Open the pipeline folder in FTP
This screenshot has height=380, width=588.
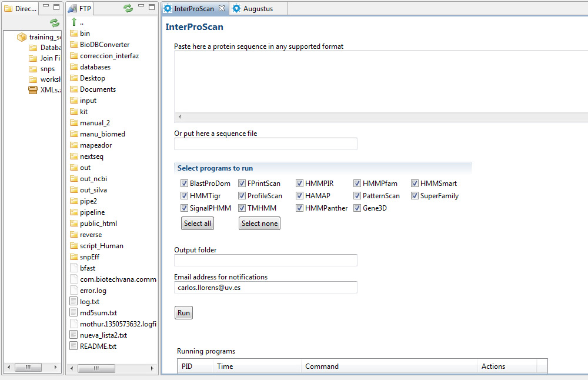pyautogui.click(x=92, y=212)
